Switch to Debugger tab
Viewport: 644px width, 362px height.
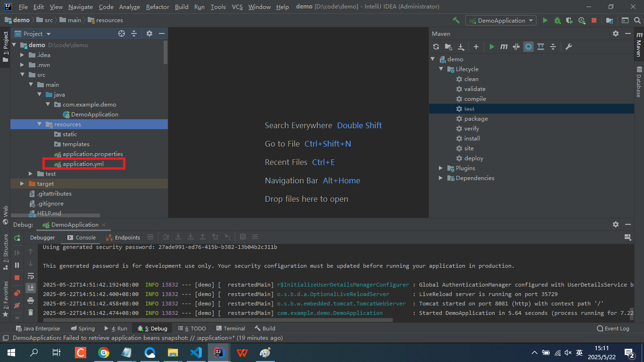pos(42,238)
